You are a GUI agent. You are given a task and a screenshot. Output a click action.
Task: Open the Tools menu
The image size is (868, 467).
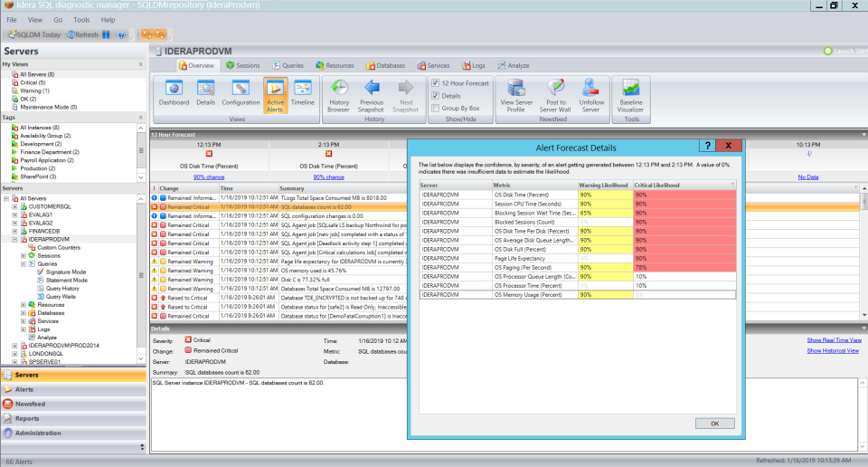[81, 20]
